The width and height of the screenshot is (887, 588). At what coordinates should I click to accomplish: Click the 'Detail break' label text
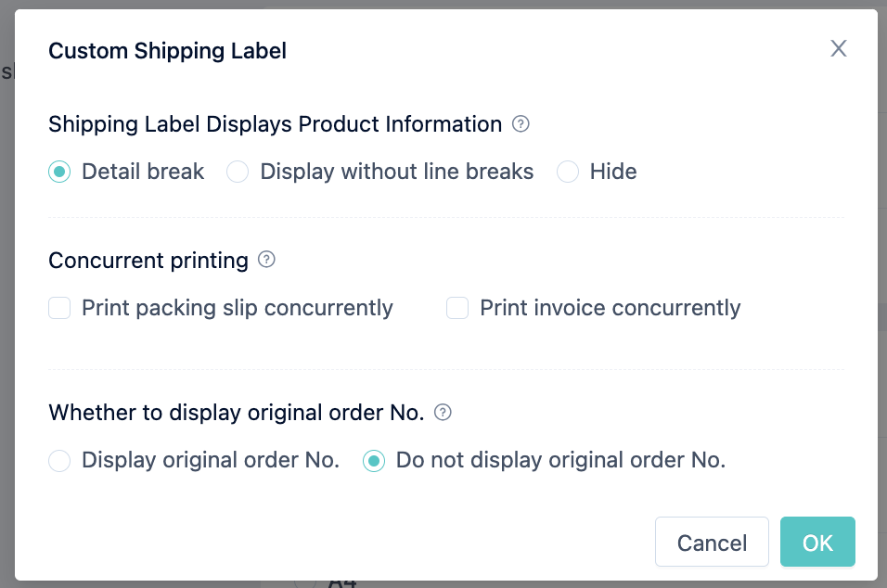point(143,172)
